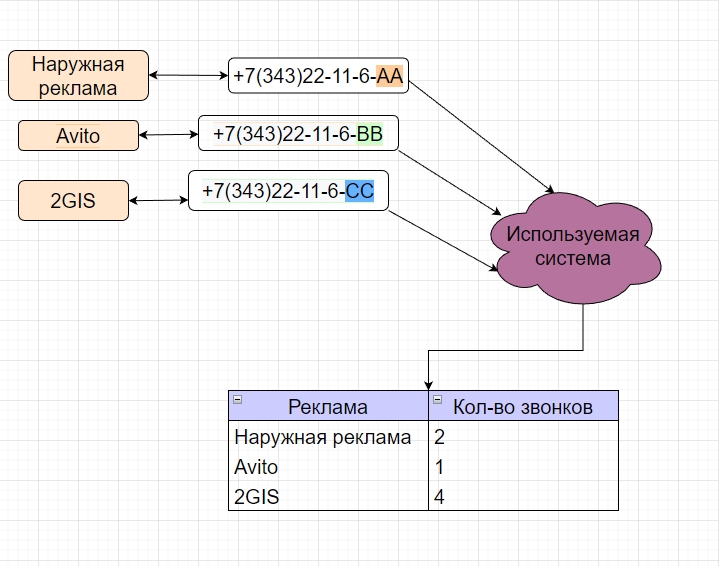The width and height of the screenshot is (719, 566).
Task: Select the call count cell showing 1
Action: (523, 467)
